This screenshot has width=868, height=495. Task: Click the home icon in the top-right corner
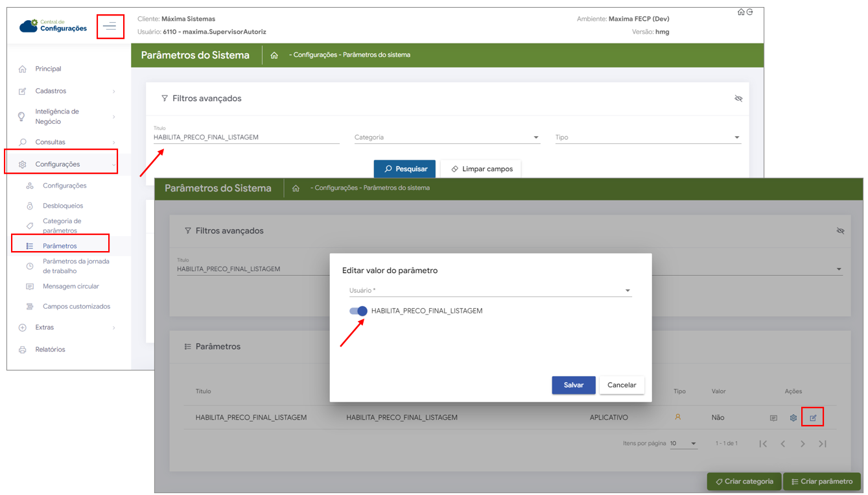(741, 12)
